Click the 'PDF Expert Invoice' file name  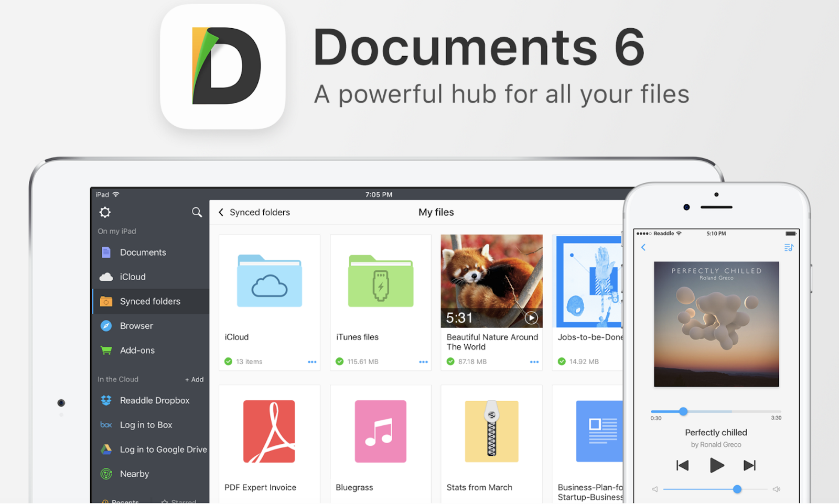pos(260,487)
